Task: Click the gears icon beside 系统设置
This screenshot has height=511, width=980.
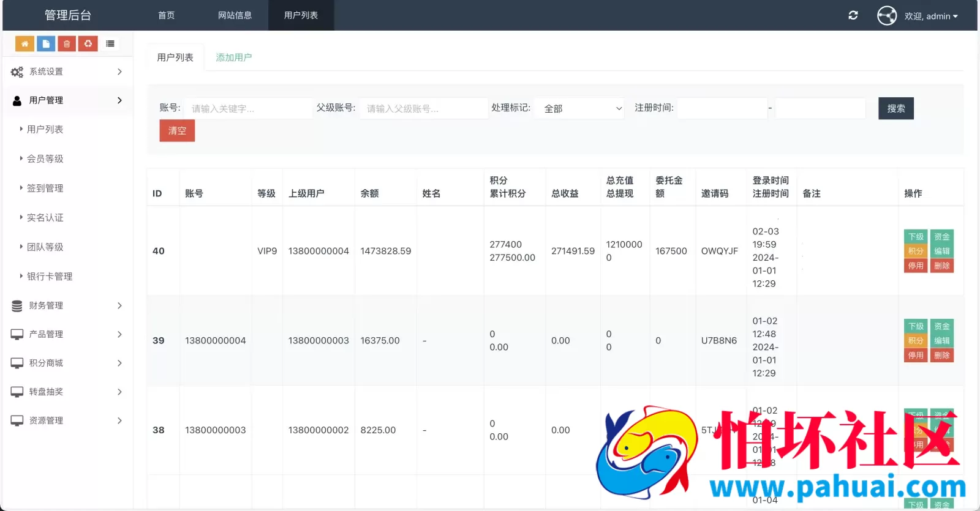Action: 17,72
